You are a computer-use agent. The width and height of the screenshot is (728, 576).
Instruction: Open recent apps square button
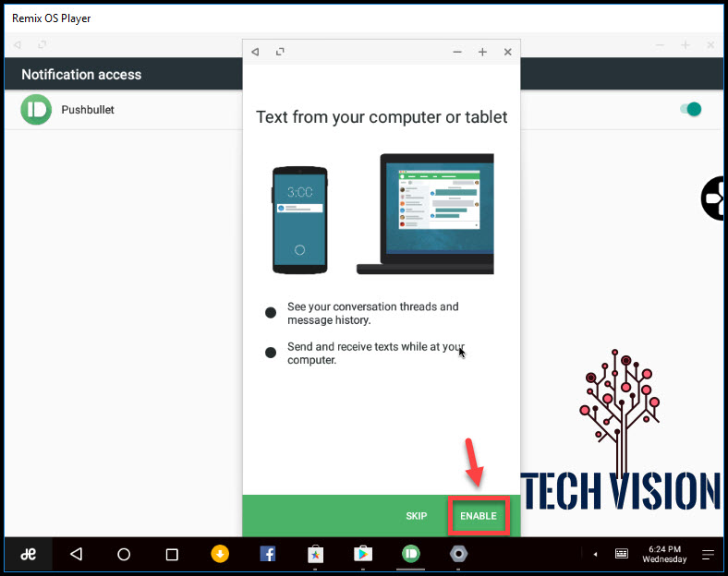pyautogui.click(x=172, y=554)
